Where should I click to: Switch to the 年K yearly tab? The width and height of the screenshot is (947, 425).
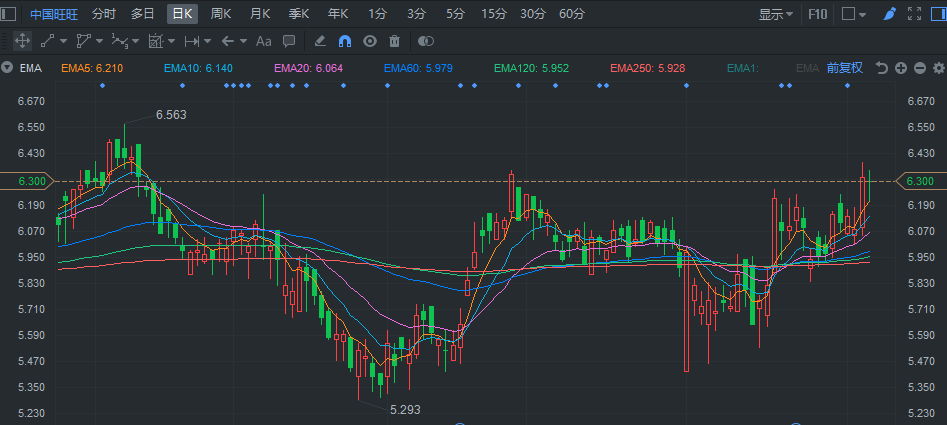point(338,14)
